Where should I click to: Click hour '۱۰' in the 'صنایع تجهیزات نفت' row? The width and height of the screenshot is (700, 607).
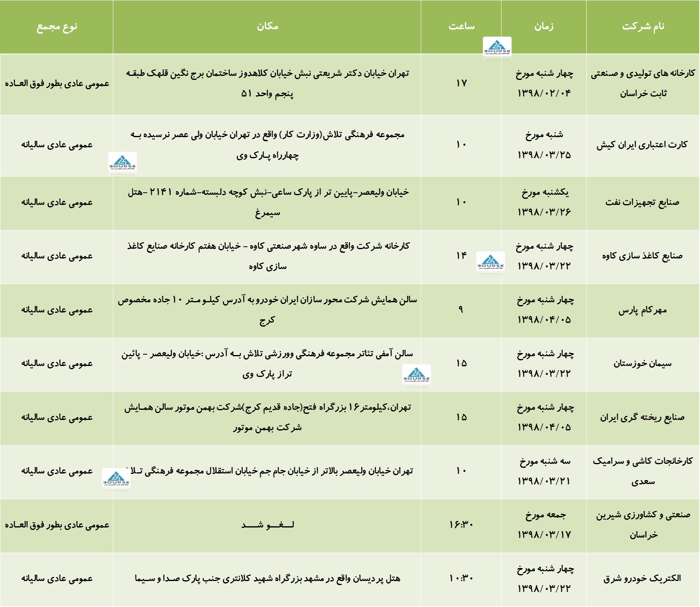461,202
